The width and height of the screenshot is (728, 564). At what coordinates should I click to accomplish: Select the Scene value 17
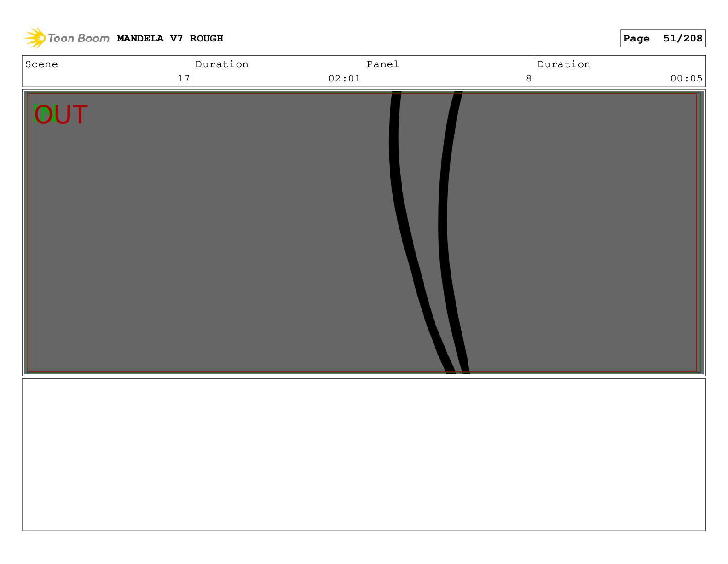point(184,78)
